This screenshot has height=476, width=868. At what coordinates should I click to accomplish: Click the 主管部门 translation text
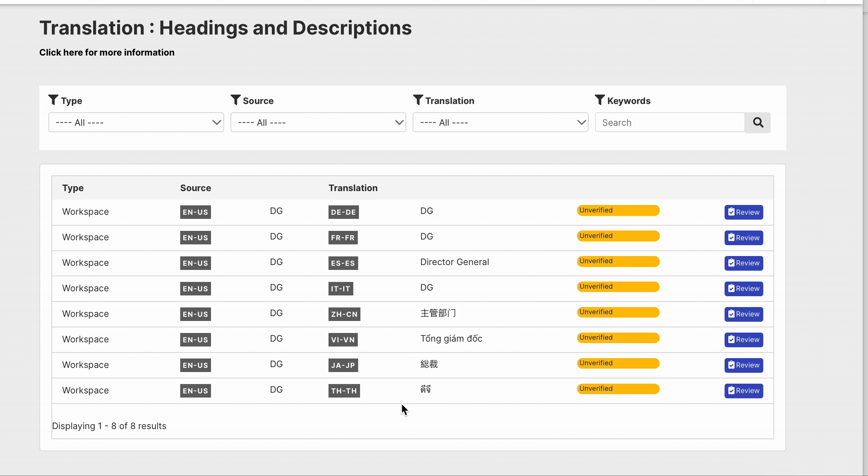pyautogui.click(x=438, y=313)
